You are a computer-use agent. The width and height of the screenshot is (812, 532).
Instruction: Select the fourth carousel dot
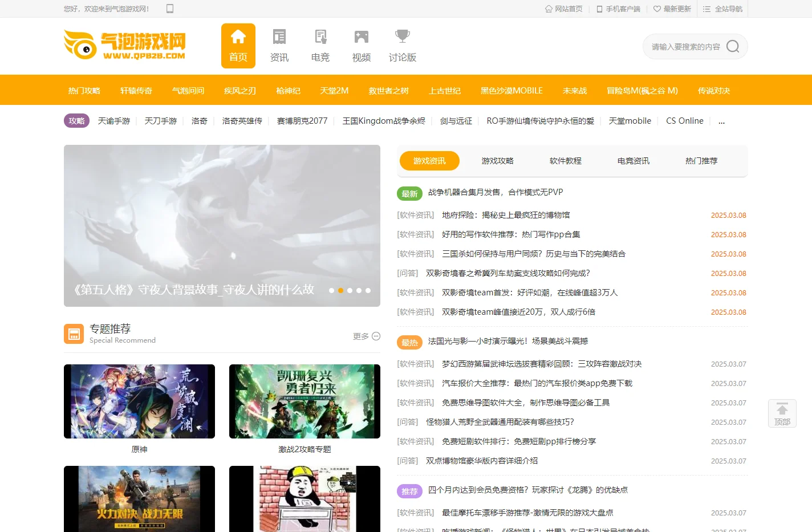(359, 290)
